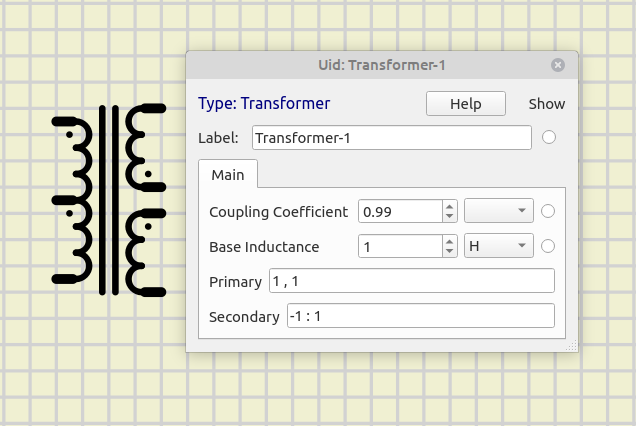
Task: Click the Primary input field
Action: click(411, 281)
